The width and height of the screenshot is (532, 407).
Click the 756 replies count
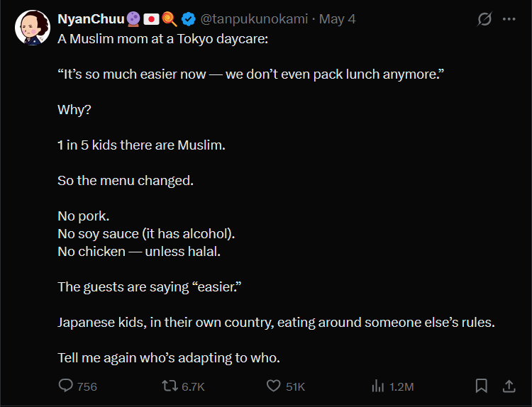point(87,386)
